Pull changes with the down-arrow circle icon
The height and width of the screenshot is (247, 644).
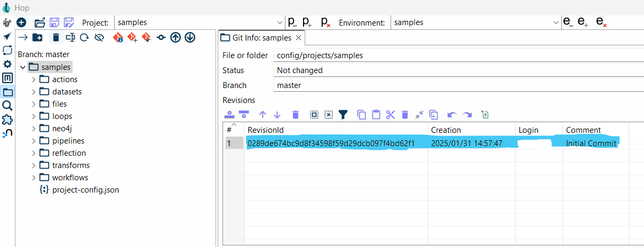[x=190, y=37]
